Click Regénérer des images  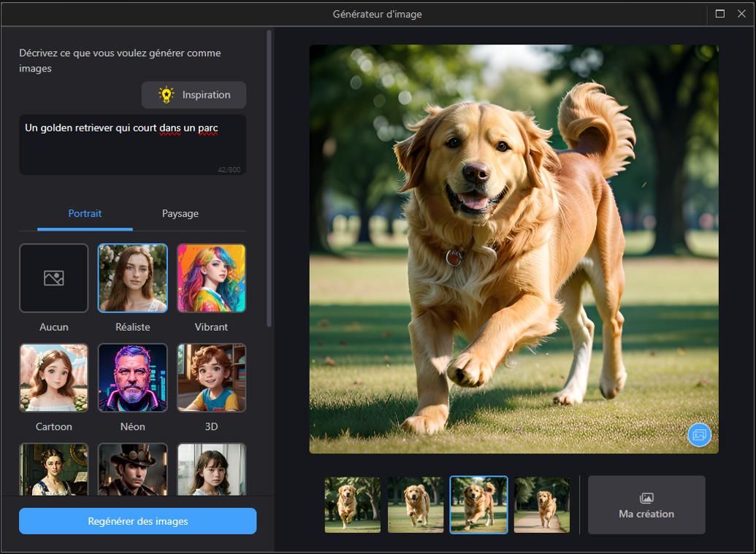[x=137, y=521]
